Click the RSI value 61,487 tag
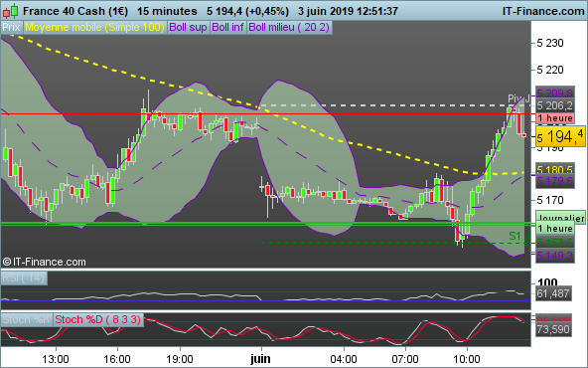The width and height of the screenshot is (588, 368). [553, 293]
